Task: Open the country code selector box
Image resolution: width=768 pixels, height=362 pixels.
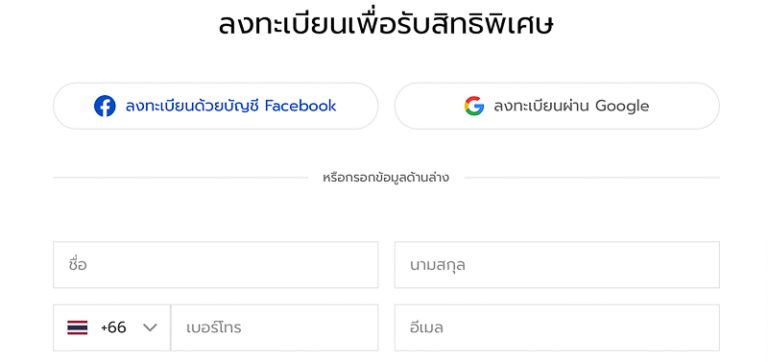Action: [112, 328]
